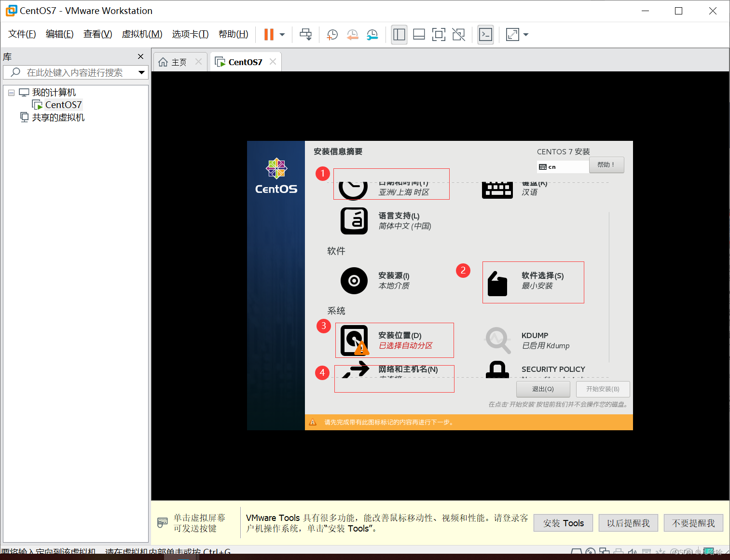The image size is (730, 560).
Task: Expand the stretch guest display dropdown
Action: coord(525,34)
